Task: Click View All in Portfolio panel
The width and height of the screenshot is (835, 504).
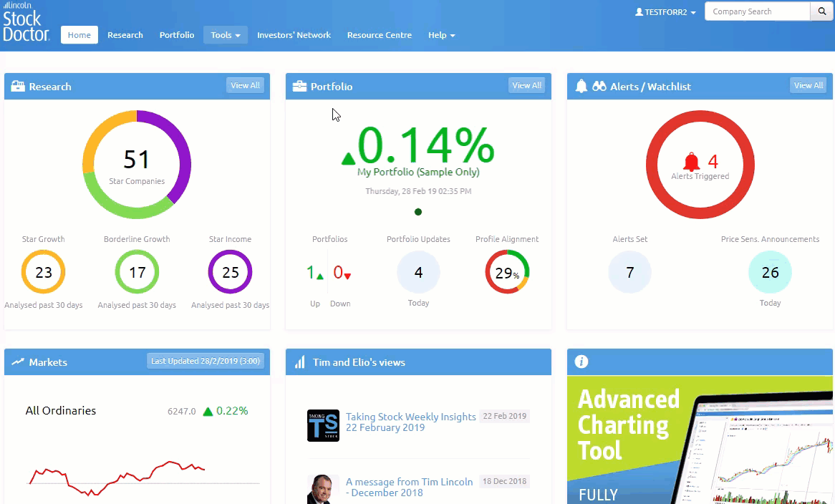Action: point(526,85)
